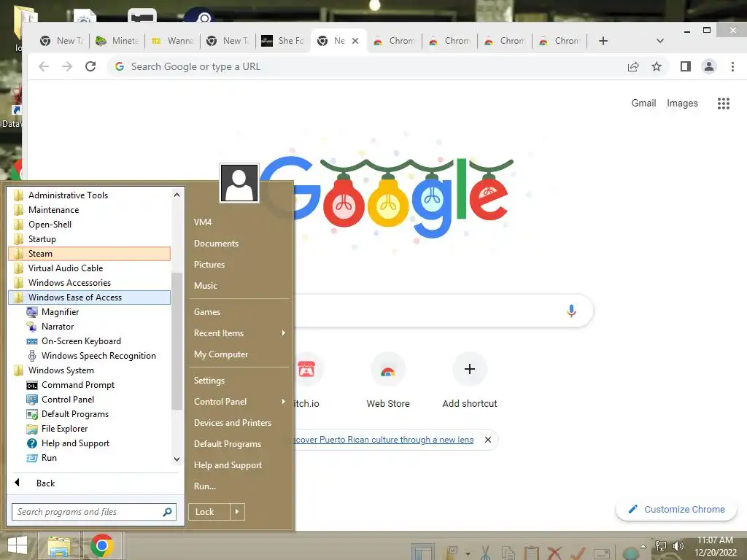Launch File Explorer from start menu
Screen dimensions: 747x560
(x=57, y=429)
